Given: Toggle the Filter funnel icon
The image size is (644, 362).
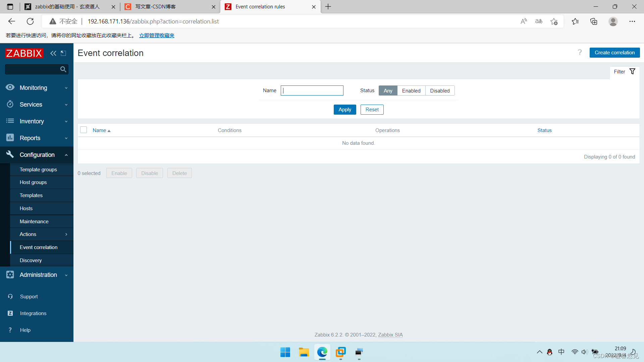Looking at the screenshot, I should pos(632,72).
